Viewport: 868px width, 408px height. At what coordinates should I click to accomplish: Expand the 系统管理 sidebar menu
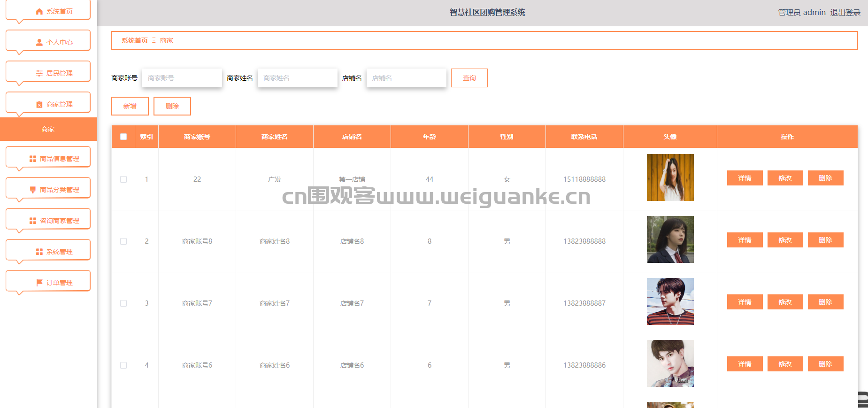point(48,252)
